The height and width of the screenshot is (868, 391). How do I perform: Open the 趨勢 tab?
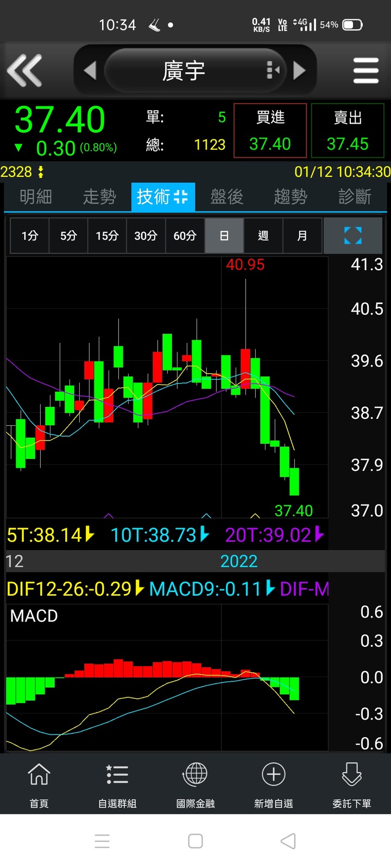tap(291, 196)
